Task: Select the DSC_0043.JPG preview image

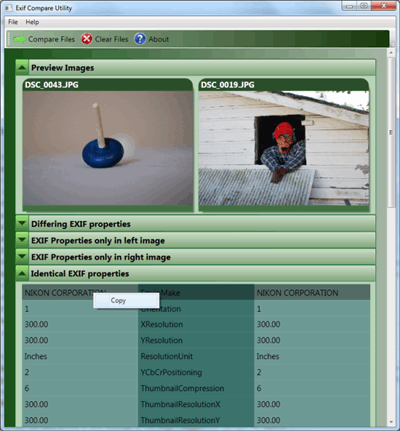Action: point(108,148)
